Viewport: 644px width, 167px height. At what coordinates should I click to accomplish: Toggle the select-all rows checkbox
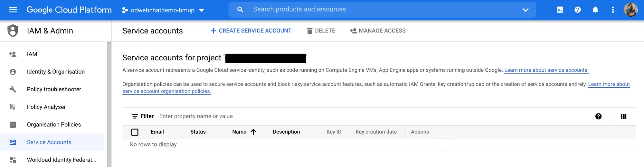click(x=135, y=132)
